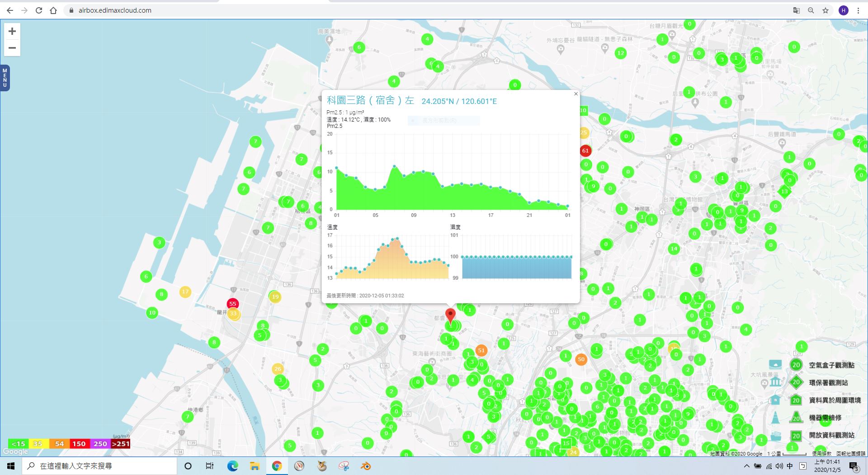Click the 資料異於周圍環境 legend label
868x475 pixels.
(835, 400)
